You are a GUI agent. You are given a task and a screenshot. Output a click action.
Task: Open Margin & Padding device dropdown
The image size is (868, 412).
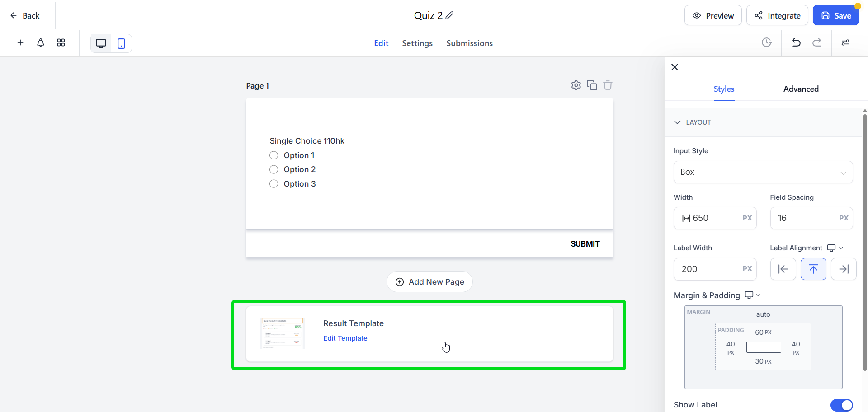click(x=753, y=295)
